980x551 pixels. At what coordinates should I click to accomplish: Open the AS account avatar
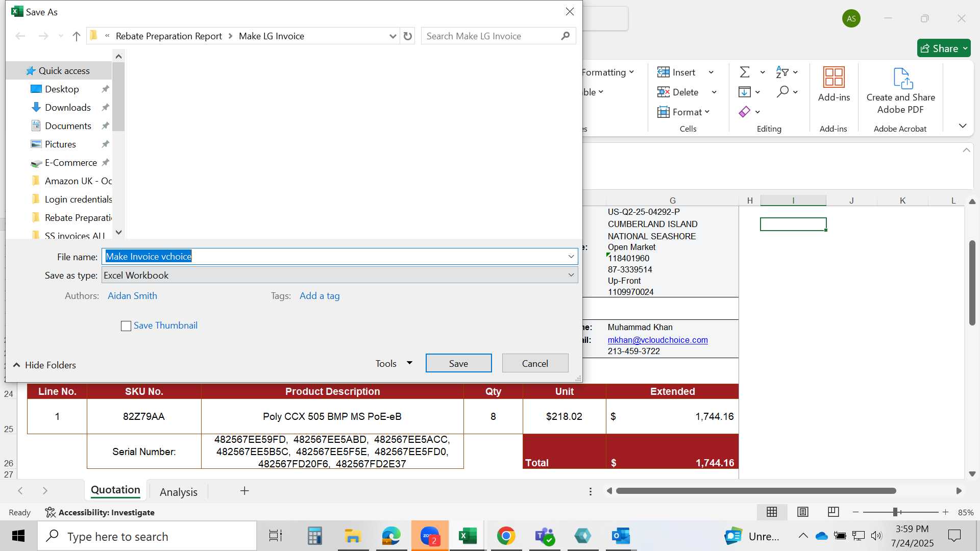point(851,18)
